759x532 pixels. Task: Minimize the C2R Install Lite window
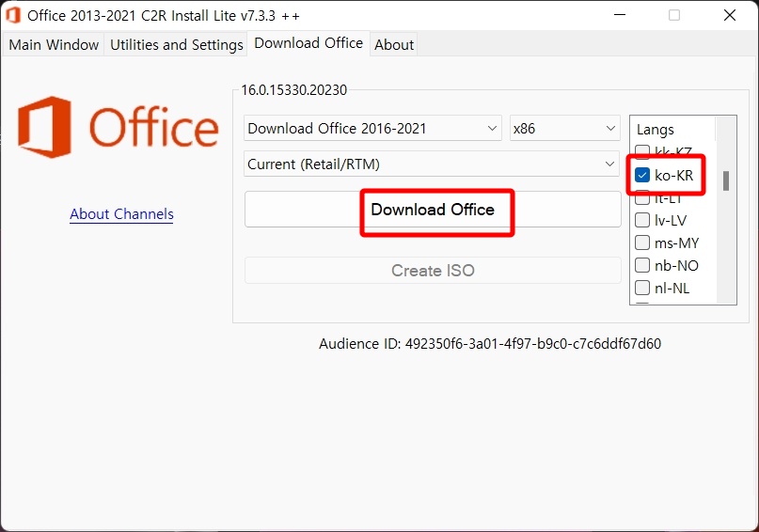(x=620, y=15)
